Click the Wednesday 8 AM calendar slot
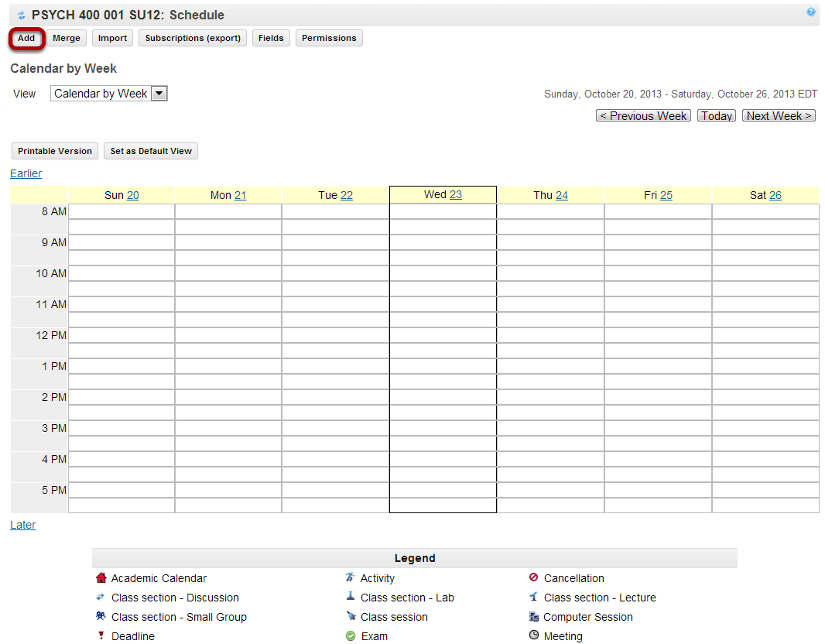The image size is (825, 644). click(x=443, y=211)
